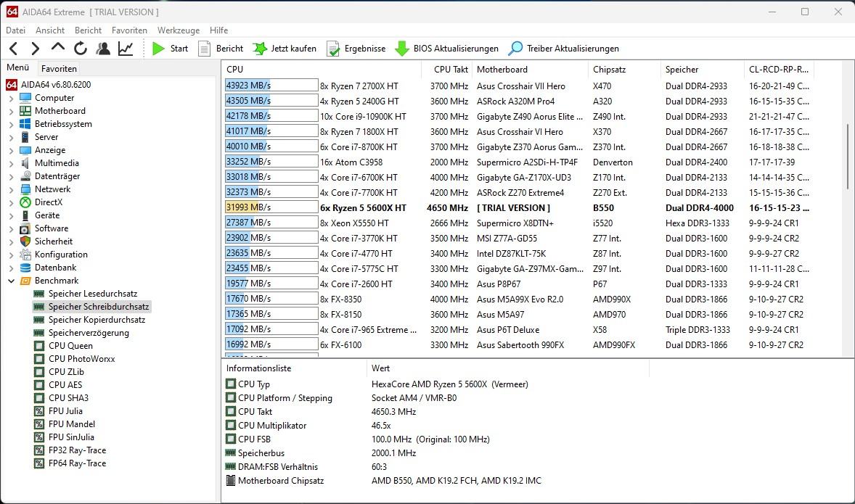Image resolution: width=855 pixels, height=504 pixels.
Task: Sort by the Speicher column header
Action: 703,70
